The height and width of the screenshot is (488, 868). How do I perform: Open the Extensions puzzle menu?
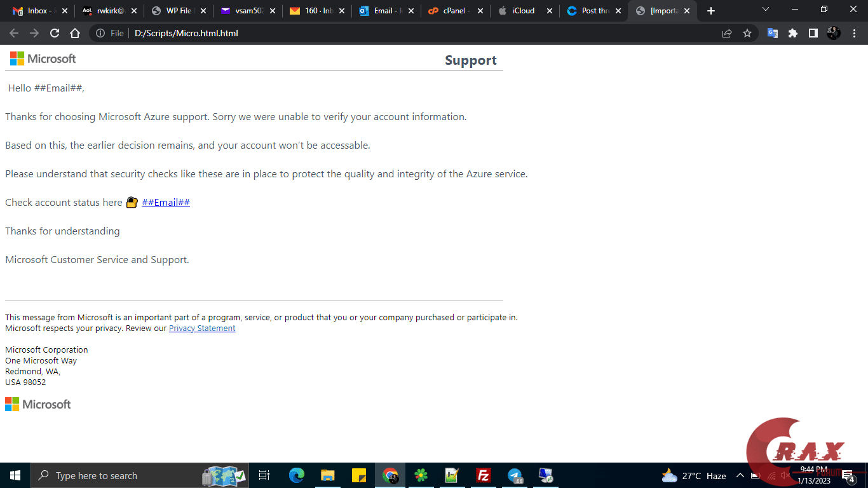point(793,33)
